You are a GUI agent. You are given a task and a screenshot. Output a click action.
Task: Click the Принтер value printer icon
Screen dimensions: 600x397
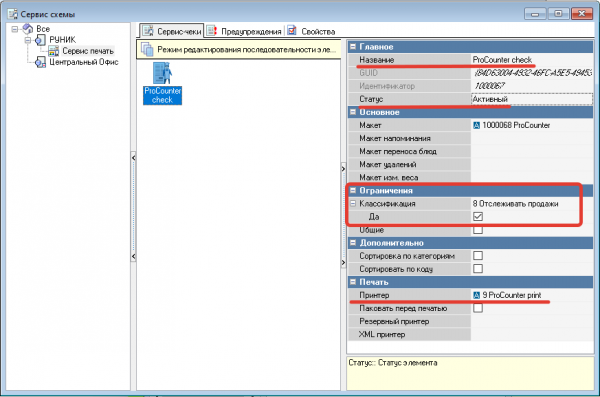[x=476, y=295]
